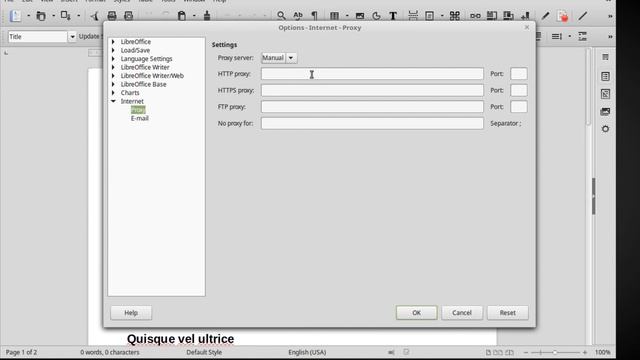Viewport: 640px width, 360px height.
Task: Select the Proxy item under Internet
Action: point(138,110)
